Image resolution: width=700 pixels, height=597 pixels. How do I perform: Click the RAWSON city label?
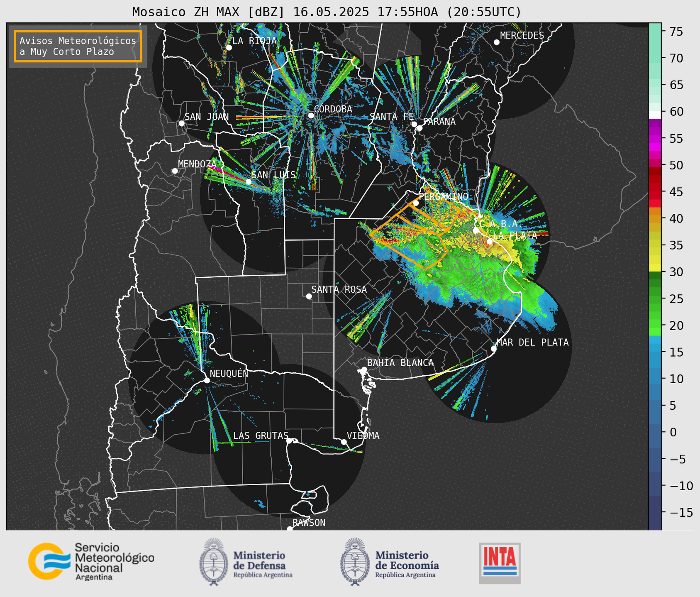[x=309, y=523]
